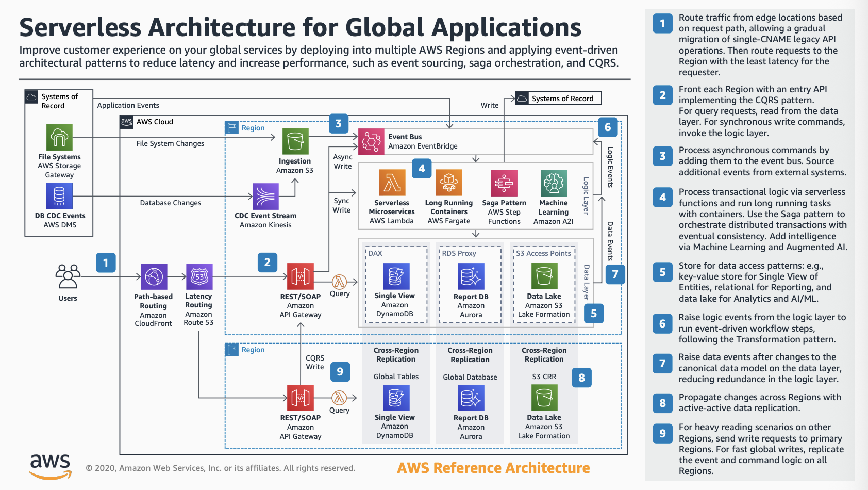The image size is (868, 490).
Task: Click the Ingestion Amazon S3 bucket icon
Action: (x=295, y=141)
